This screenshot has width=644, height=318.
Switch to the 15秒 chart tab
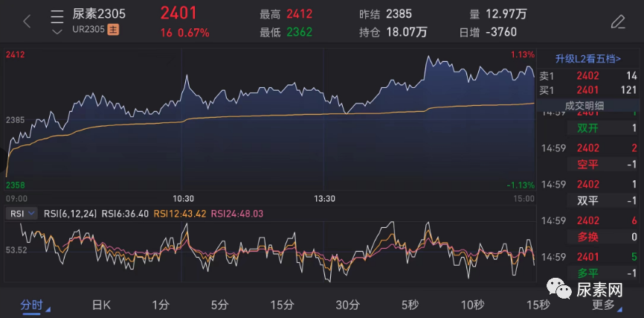pyautogui.click(x=538, y=305)
